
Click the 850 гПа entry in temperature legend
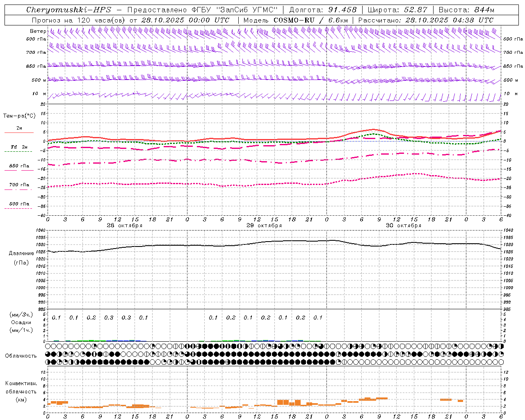(x=19, y=166)
